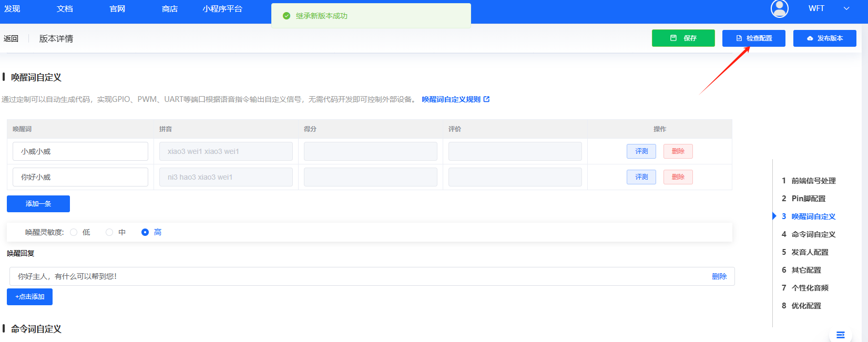Select 高 wake sensitivity radio button
The image size is (868, 342).
pos(145,232)
